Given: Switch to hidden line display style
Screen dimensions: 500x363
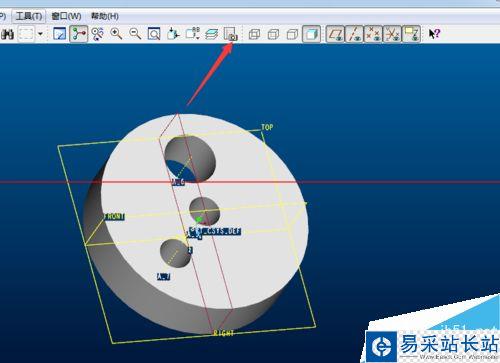Looking at the screenshot, I should coord(274,34).
